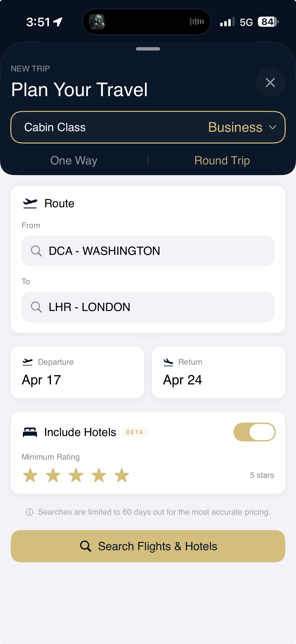
Task: Tap the Route airplane takeoff icon
Action: pyautogui.click(x=30, y=203)
